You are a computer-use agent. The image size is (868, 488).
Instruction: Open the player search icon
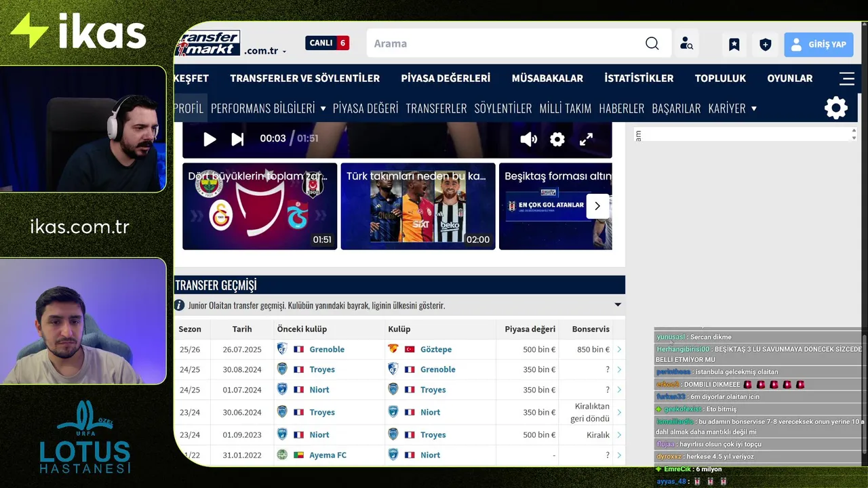click(x=686, y=43)
